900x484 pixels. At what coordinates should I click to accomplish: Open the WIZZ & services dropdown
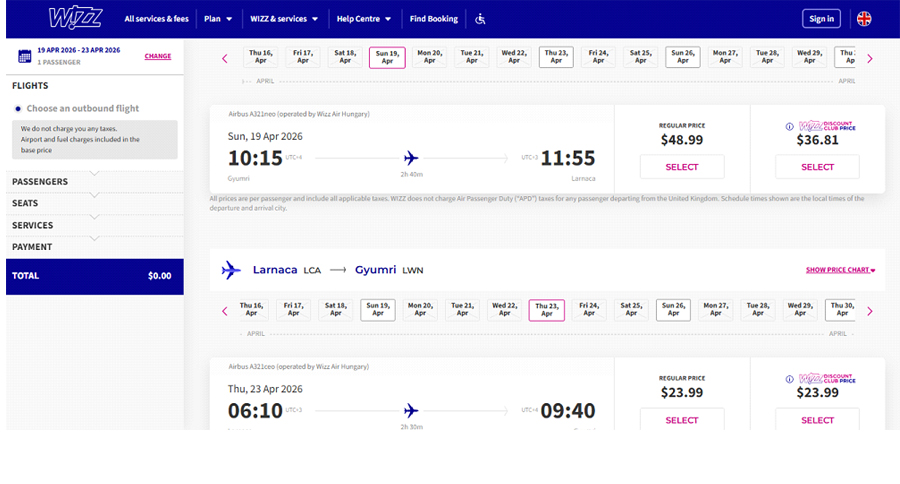(284, 19)
